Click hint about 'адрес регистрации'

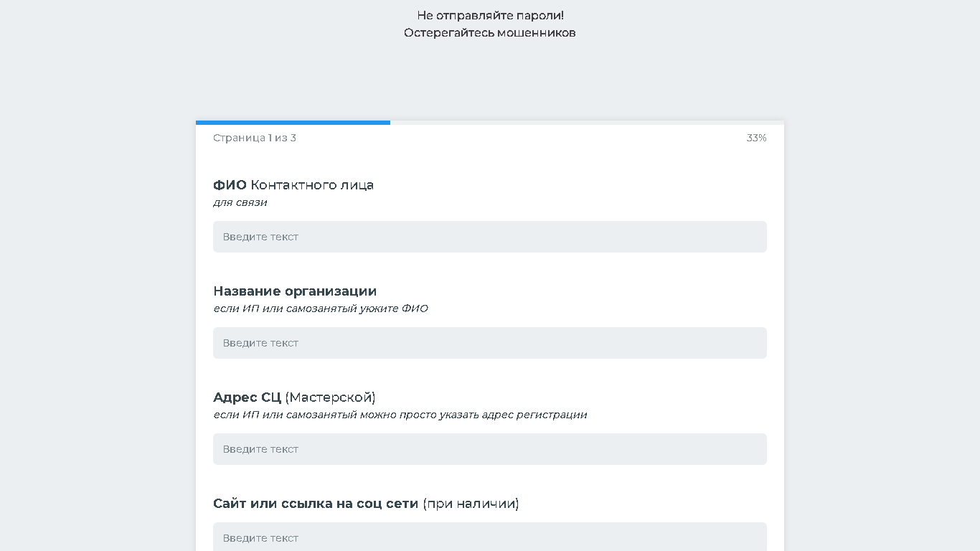click(x=400, y=415)
